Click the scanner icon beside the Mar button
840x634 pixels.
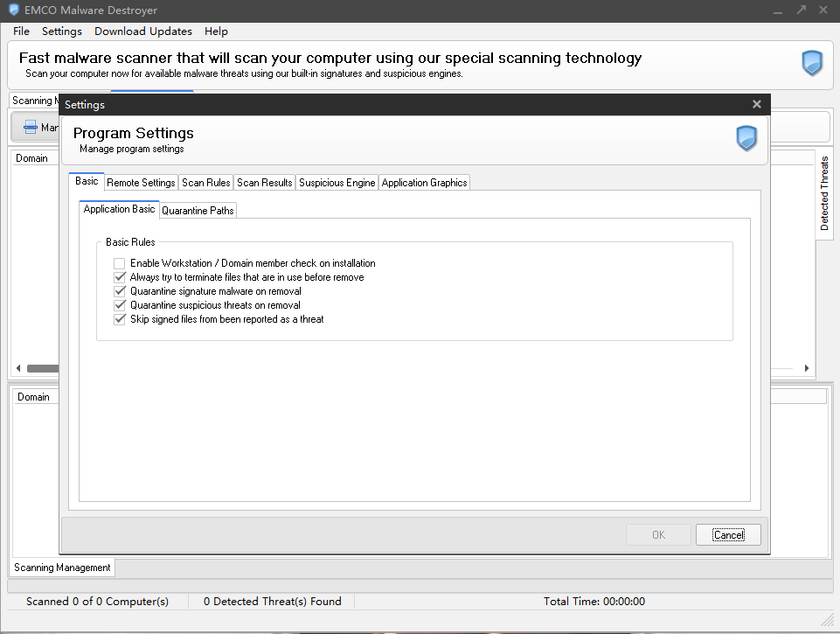click(x=31, y=127)
